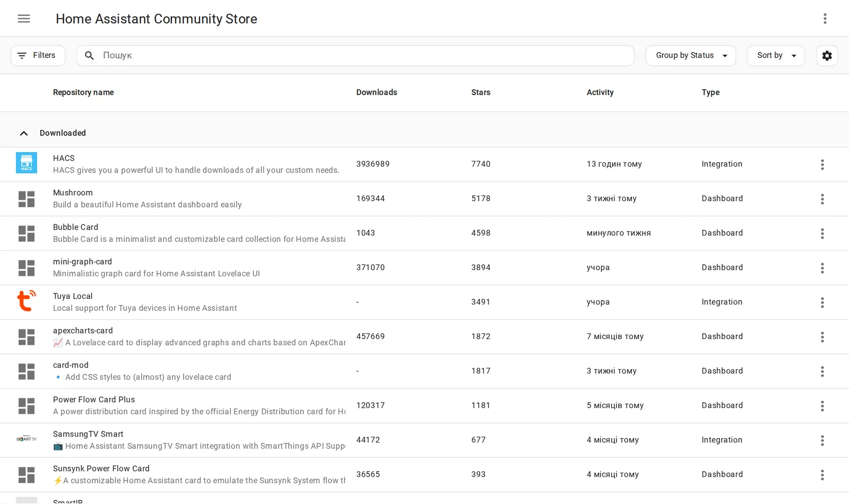Click HACS activity '13 годин тому'
Image resolution: width=849 pixels, height=504 pixels.
coord(614,164)
